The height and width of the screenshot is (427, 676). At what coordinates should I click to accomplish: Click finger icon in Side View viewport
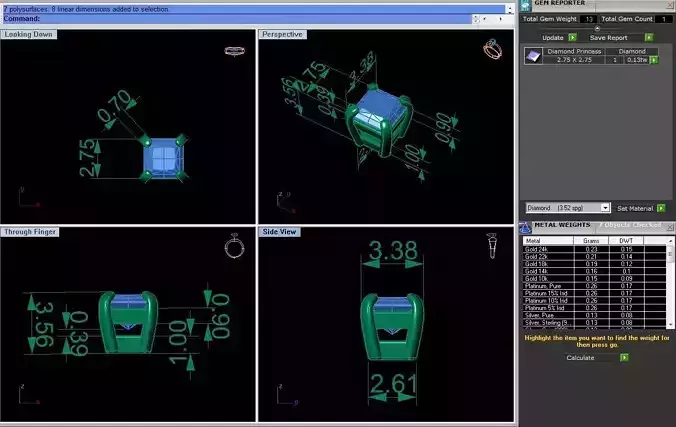[x=492, y=245]
